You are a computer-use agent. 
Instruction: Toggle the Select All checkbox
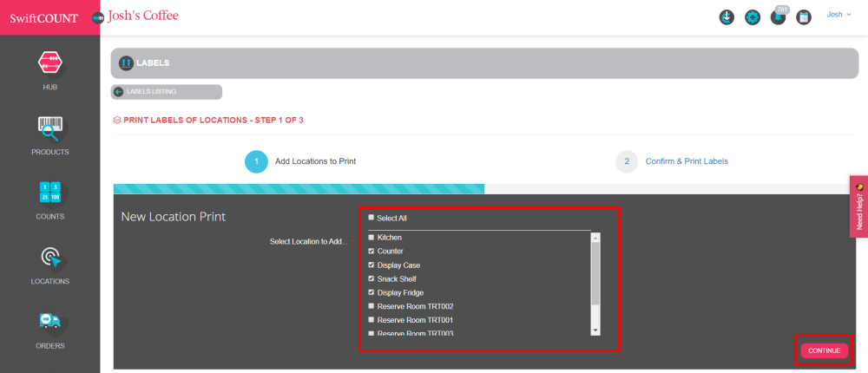[371, 218]
